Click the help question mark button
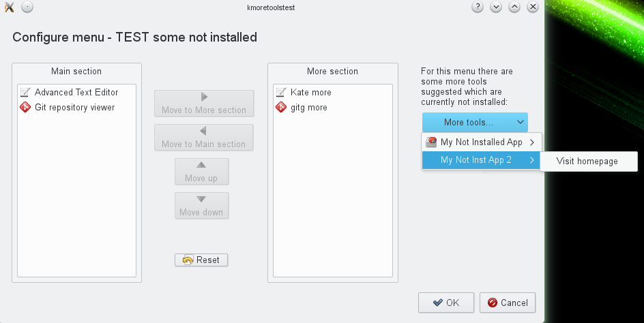Screen dimensions: 644x323 coord(478,7)
